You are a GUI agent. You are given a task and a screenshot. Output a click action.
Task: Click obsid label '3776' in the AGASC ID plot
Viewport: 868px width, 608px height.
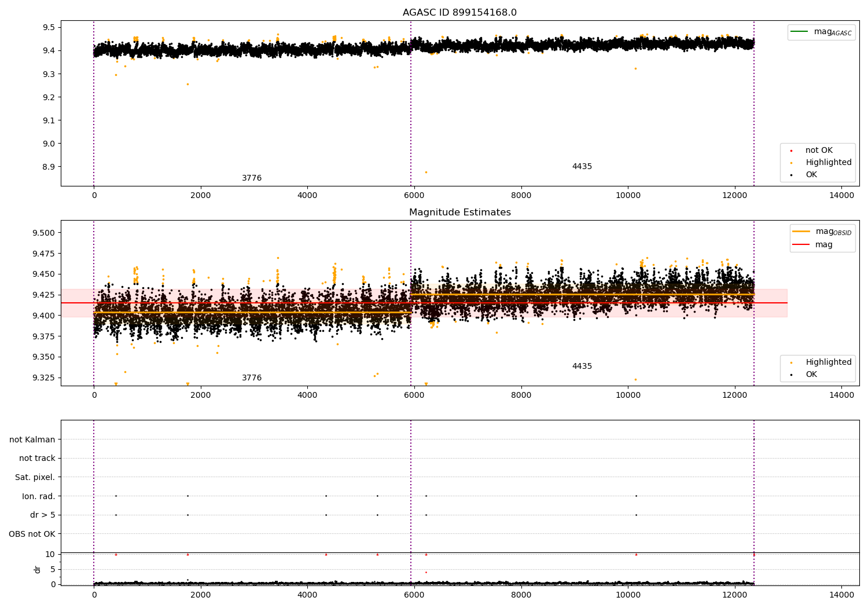coord(252,178)
